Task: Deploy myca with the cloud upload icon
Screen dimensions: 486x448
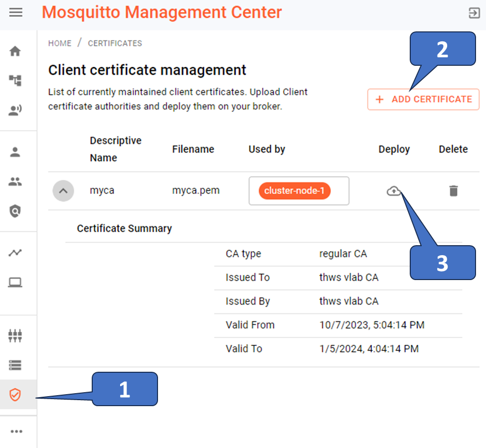Action: pyautogui.click(x=394, y=190)
